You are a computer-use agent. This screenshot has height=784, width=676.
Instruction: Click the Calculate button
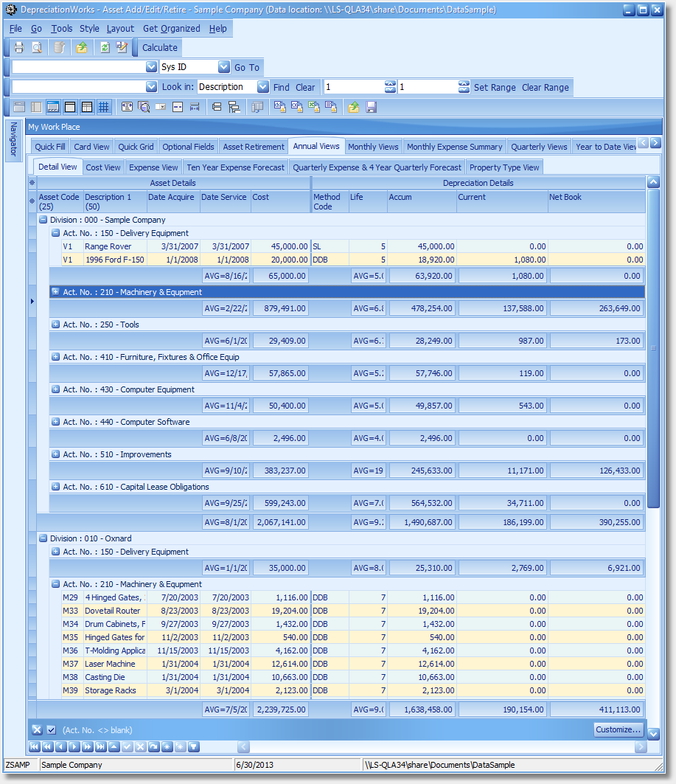tap(159, 47)
